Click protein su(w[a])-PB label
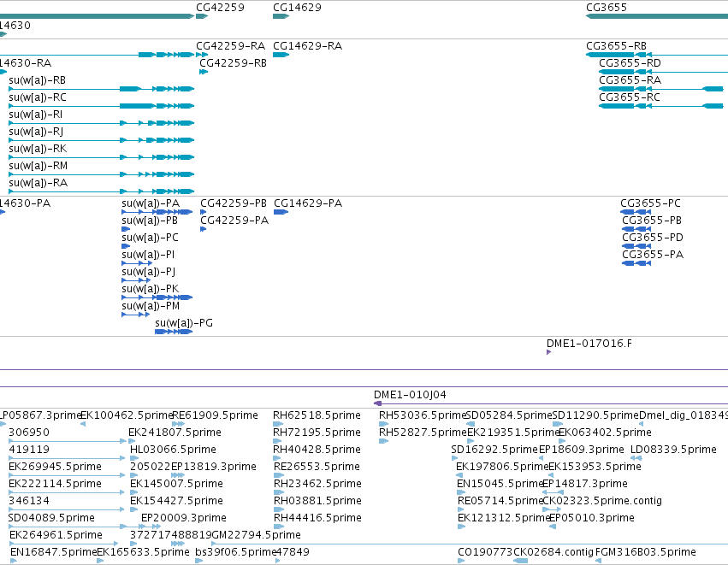The height and width of the screenshot is (565, 728). (x=150, y=221)
